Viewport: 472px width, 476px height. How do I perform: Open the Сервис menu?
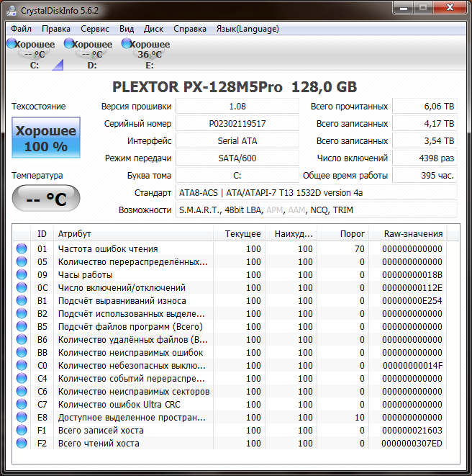tap(95, 29)
